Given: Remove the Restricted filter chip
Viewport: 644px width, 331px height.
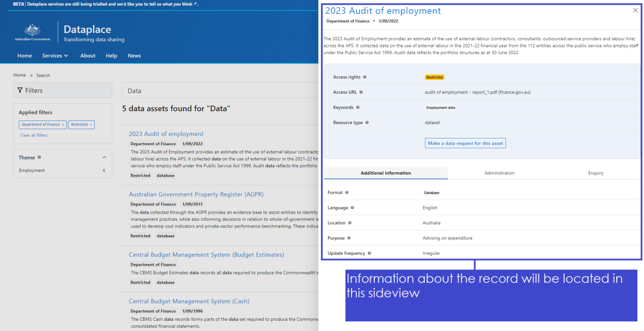Looking at the screenshot, I should click(x=91, y=125).
